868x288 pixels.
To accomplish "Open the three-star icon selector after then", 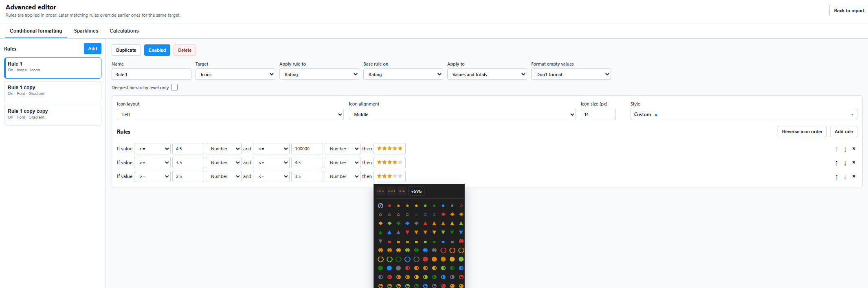I will pos(389,176).
